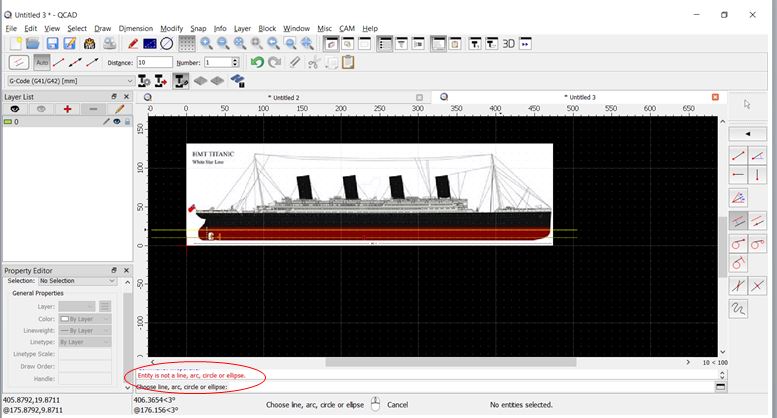Click the horizontal scrollbar under the drawing
The height and width of the screenshot is (418, 777).
point(451,362)
